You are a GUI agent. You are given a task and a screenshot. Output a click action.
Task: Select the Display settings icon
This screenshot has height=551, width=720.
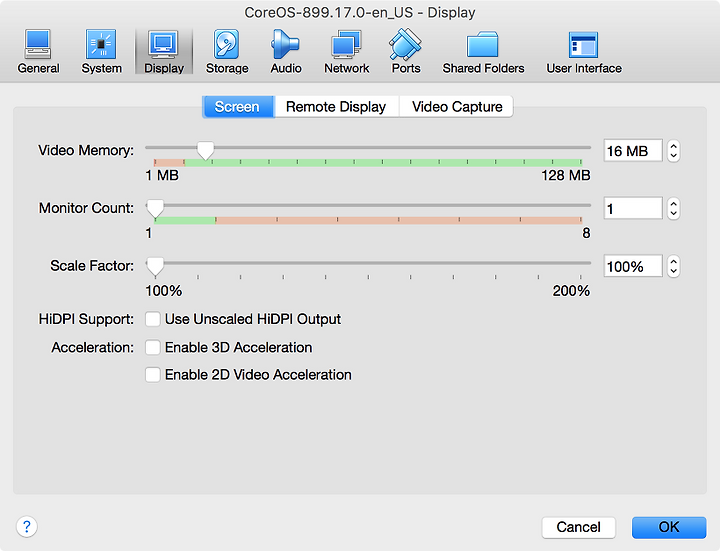[164, 52]
